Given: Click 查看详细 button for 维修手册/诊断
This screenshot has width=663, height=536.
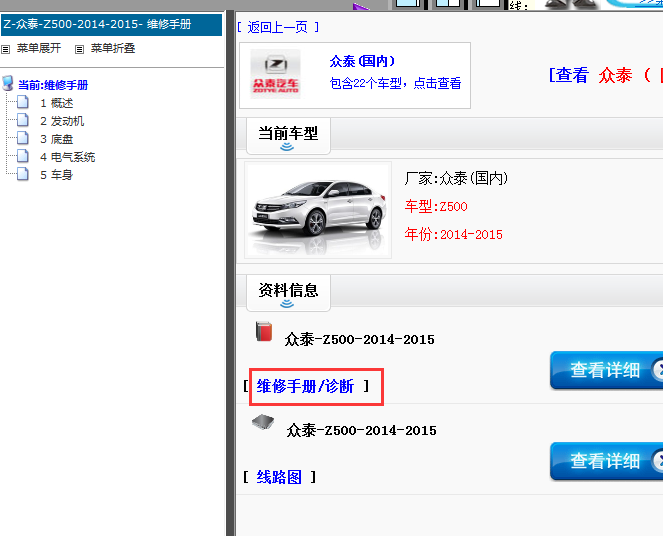Looking at the screenshot, I should point(606,370).
